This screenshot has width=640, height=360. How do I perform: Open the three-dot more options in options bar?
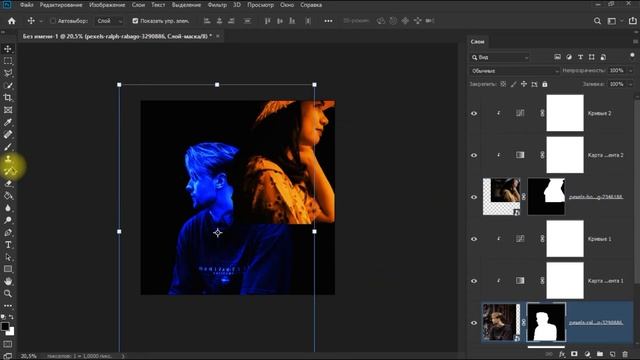coord(328,21)
